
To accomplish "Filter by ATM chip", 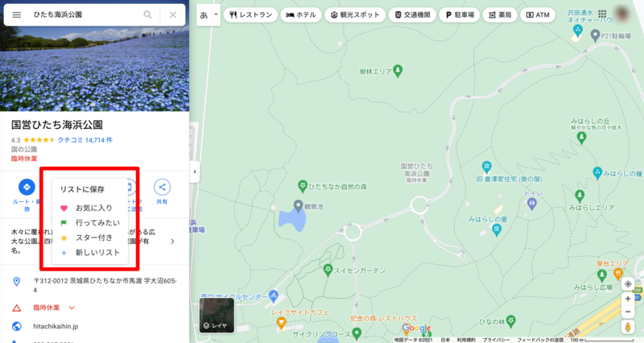I will [x=538, y=14].
